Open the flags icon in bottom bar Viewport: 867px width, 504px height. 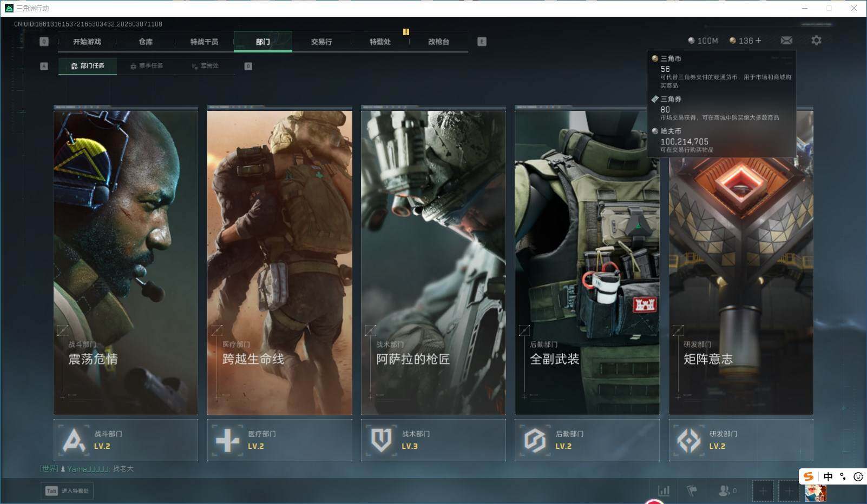coord(692,490)
